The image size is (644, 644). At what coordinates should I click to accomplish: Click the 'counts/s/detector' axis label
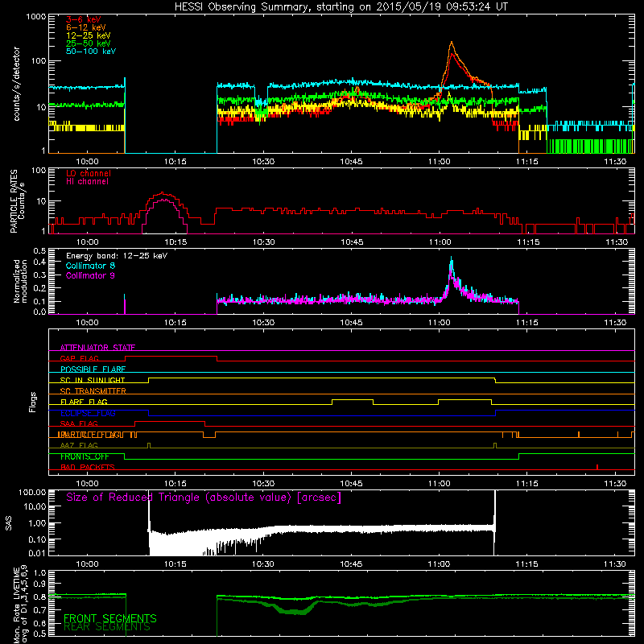[x=16, y=84]
